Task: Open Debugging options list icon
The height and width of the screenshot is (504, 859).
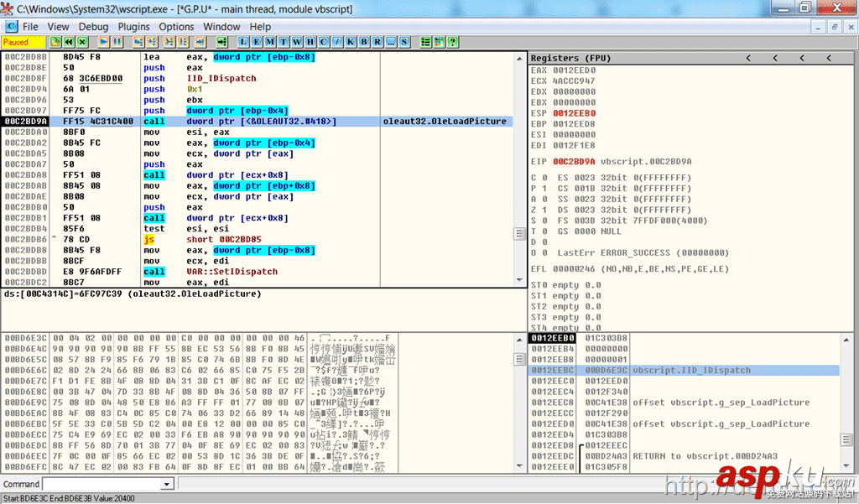Action: 425,42
